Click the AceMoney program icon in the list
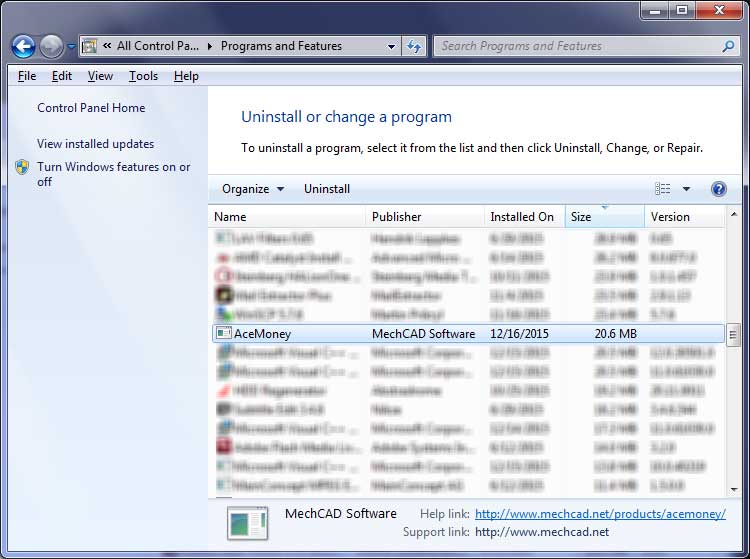750x559 pixels. [x=223, y=333]
